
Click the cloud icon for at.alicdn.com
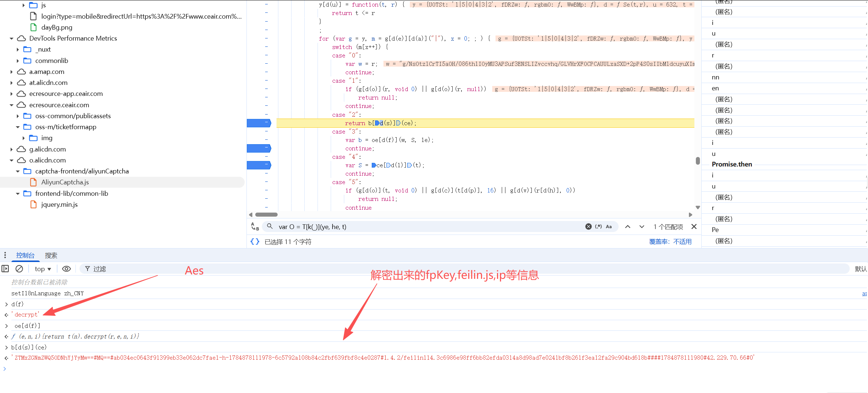(x=22, y=83)
